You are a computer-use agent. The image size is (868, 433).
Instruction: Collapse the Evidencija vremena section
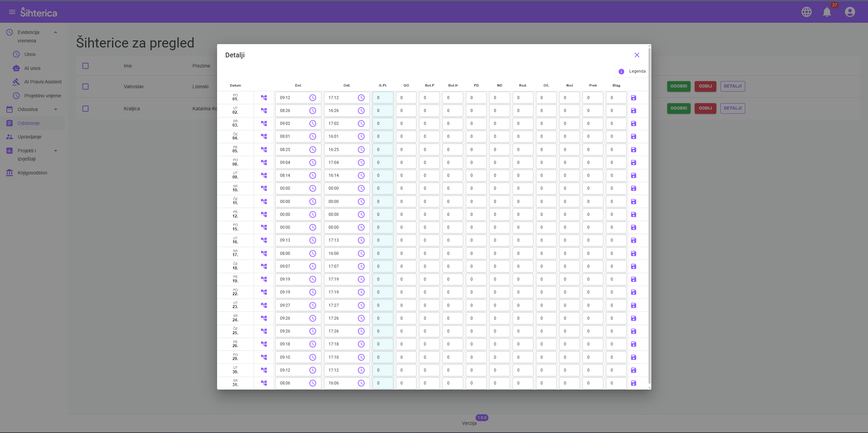click(x=56, y=32)
